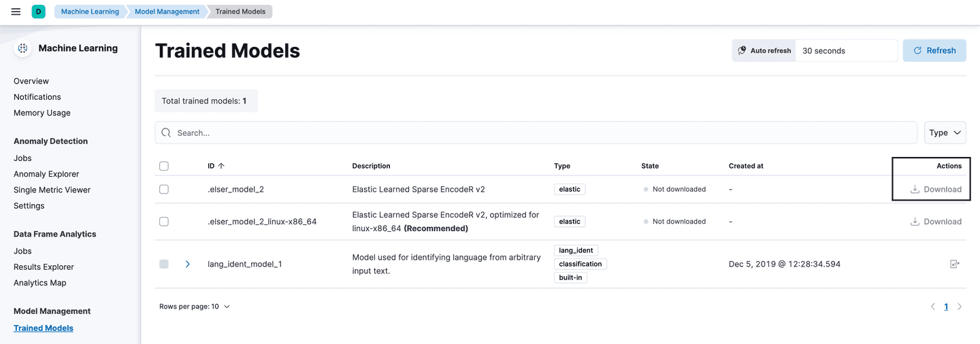Go to the Model Management breadcrumb
Viewport: 980px width, 344px height.
coord(167,12)
